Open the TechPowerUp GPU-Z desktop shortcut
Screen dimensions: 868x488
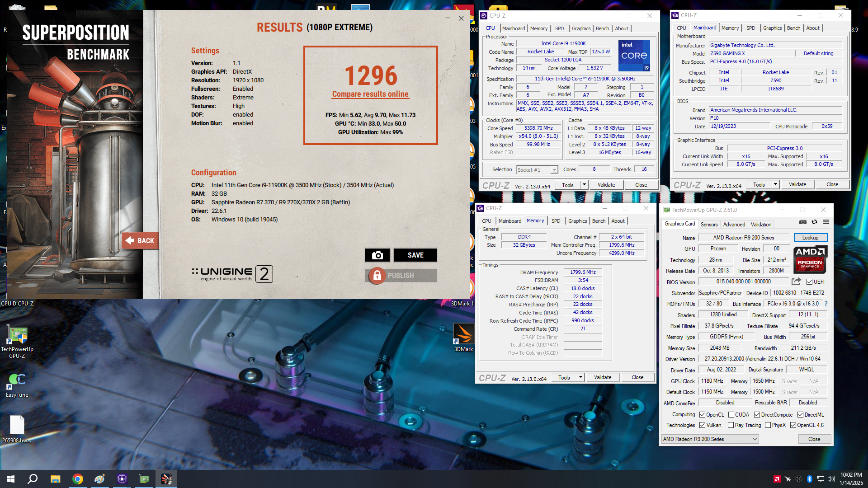click(17, 341)
